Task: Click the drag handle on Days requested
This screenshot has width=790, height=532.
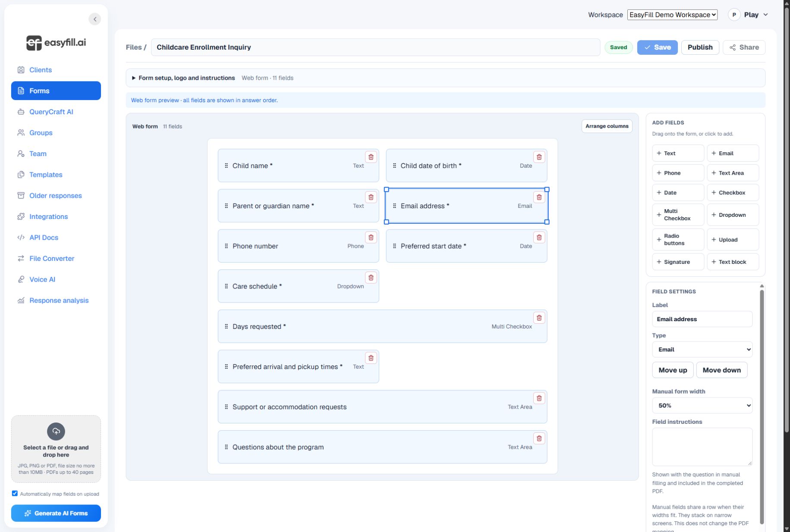Action: [226, 326]
